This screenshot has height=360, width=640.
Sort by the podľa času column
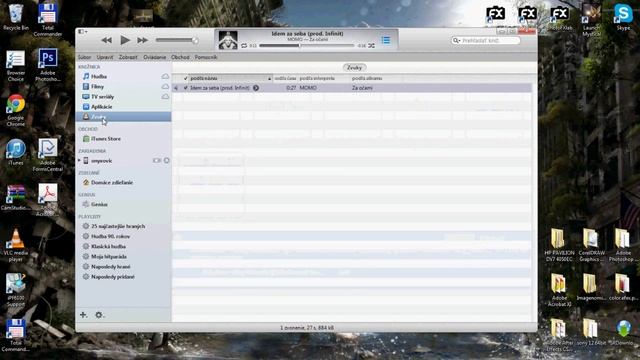click(x=285, y=78)
